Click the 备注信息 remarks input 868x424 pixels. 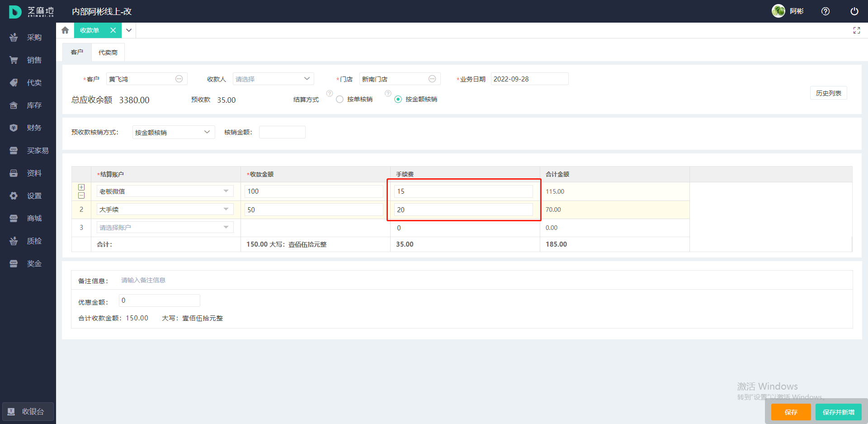click(484, 280)
